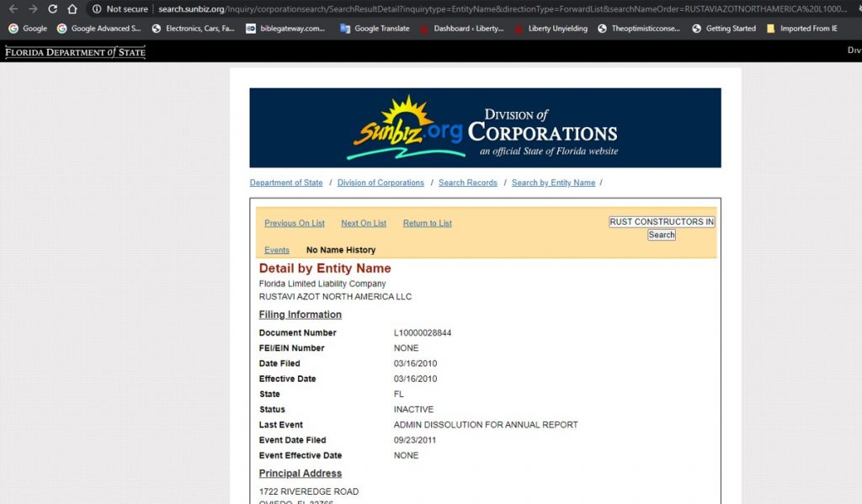The height and width of the screenshot is (504, 862).
Task: Click the Effective Date value 03/16/2010
Action: point(415,379)
